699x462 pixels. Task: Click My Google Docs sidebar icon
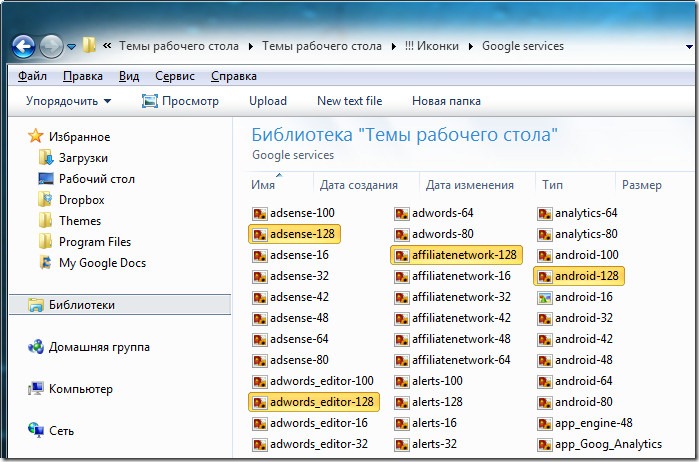[45, 262]
